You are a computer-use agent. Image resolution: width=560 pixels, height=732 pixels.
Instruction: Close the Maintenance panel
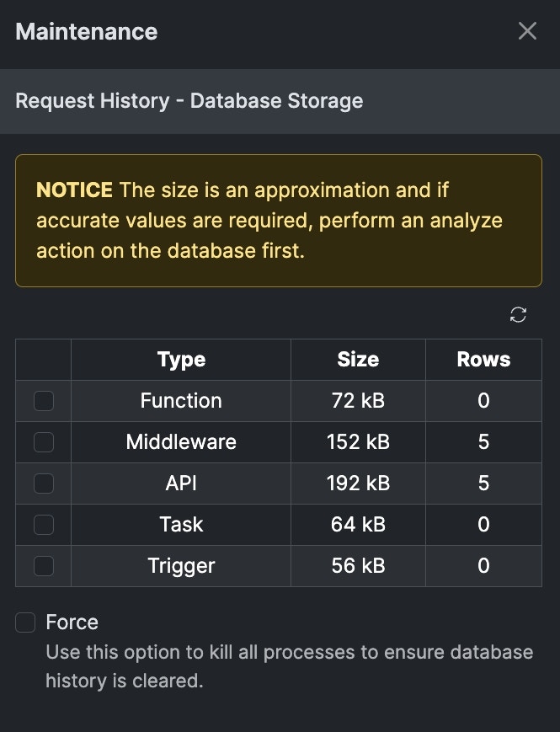tap(527, 31)
